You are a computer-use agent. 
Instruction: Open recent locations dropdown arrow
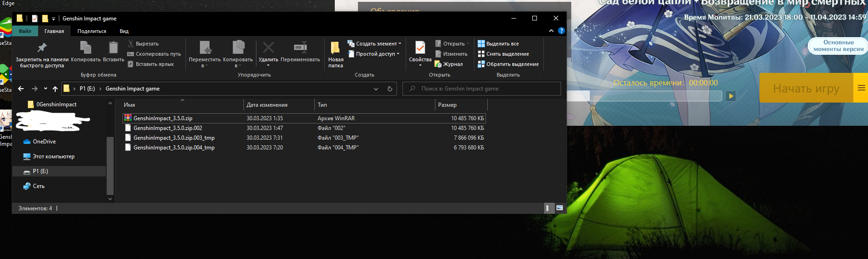45,89
